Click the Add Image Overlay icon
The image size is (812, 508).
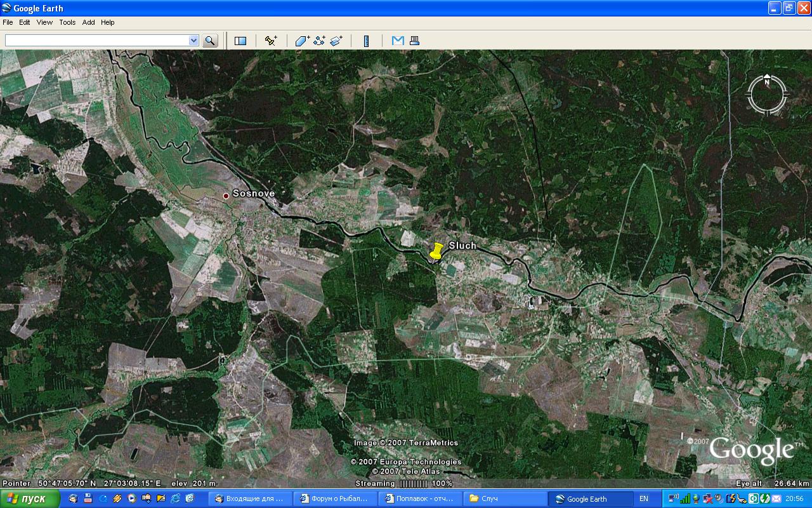pyautogui.click(x=336, y=41)
